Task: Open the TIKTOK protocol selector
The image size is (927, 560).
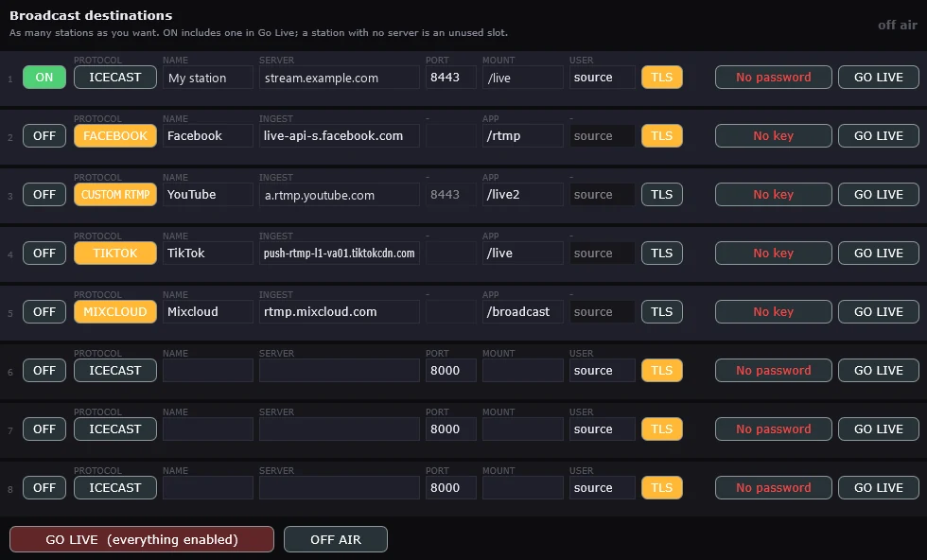Action: click(115, 254)
